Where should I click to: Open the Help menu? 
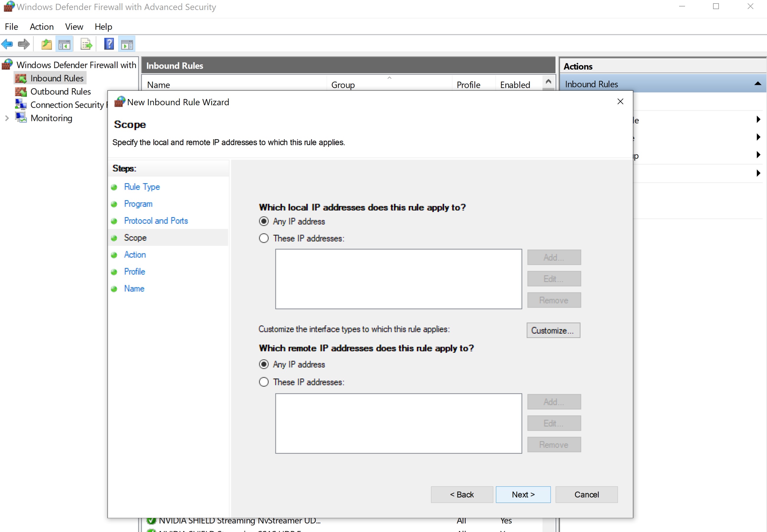pyautogui.click(x=104, y=27)
